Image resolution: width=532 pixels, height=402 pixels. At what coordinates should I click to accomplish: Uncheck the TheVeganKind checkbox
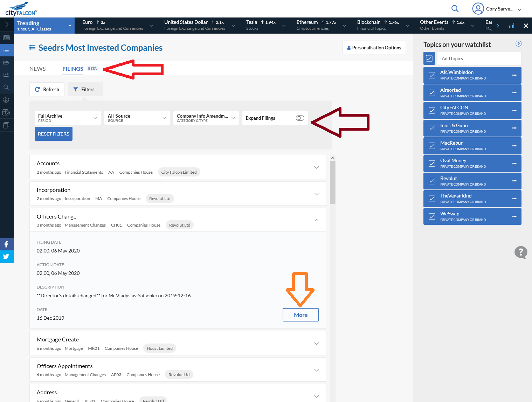432,199
